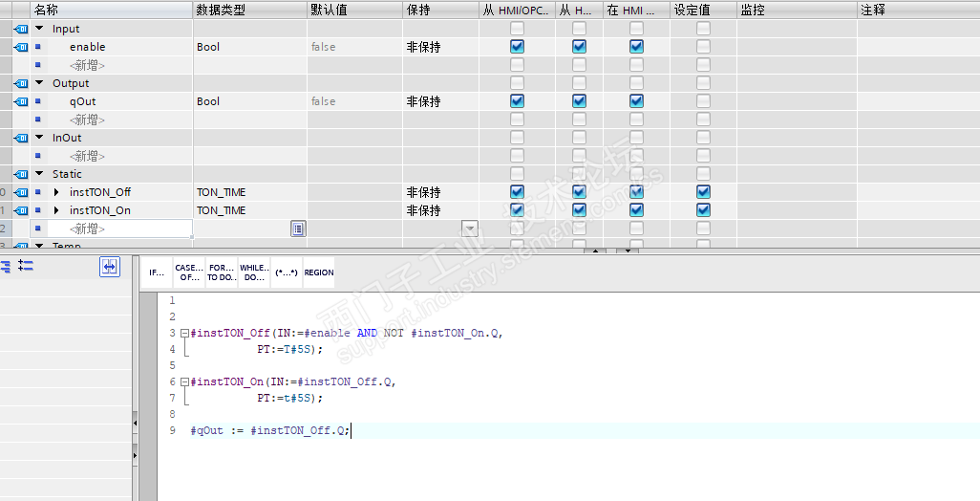
Task: Click TON_TIME type of instTON_Off
Action: click(x=222, y=192)
